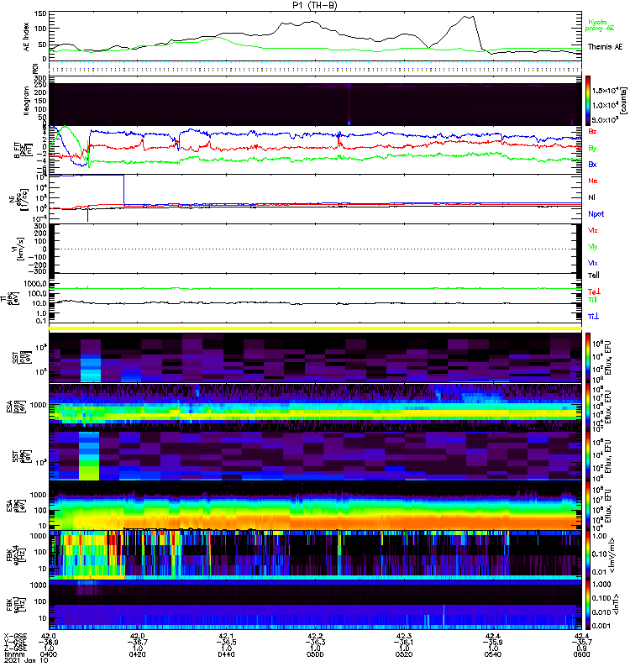This screenshot has width=630, height=672.
Task: Click the 0540 time axis tick label
Action: (493, 654)
